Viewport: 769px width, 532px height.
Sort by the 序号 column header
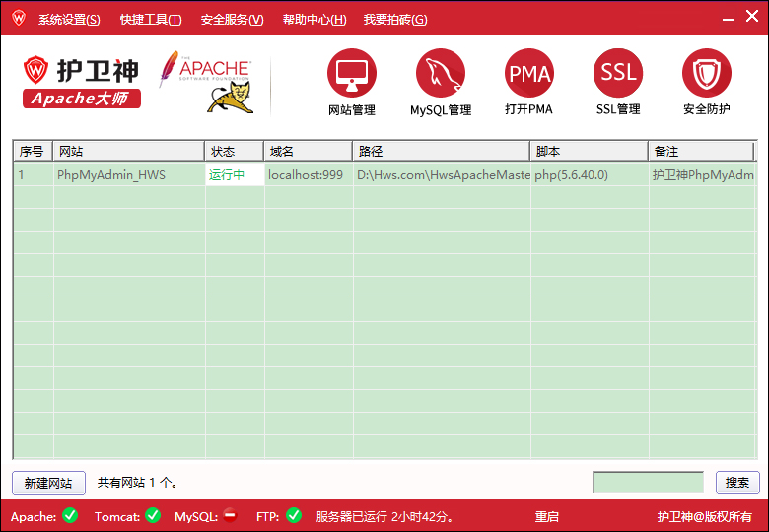pyautogui.click(x=33, y=151)
